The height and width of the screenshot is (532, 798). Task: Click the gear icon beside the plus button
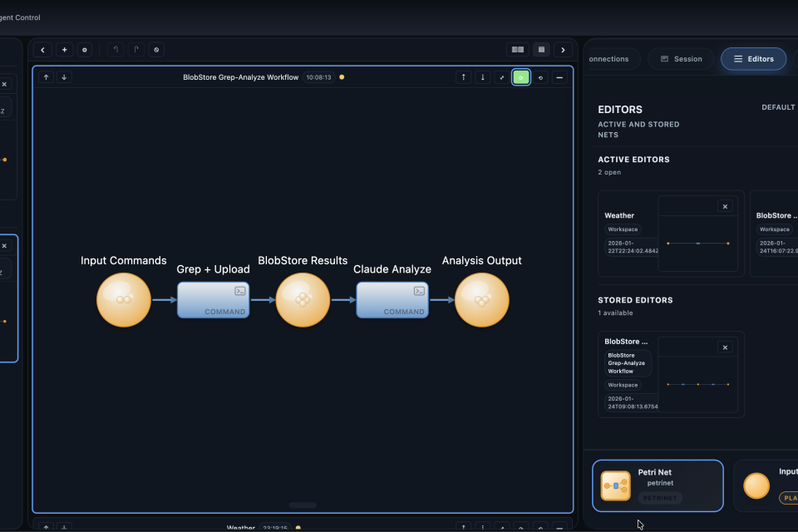tap(84, 50)
